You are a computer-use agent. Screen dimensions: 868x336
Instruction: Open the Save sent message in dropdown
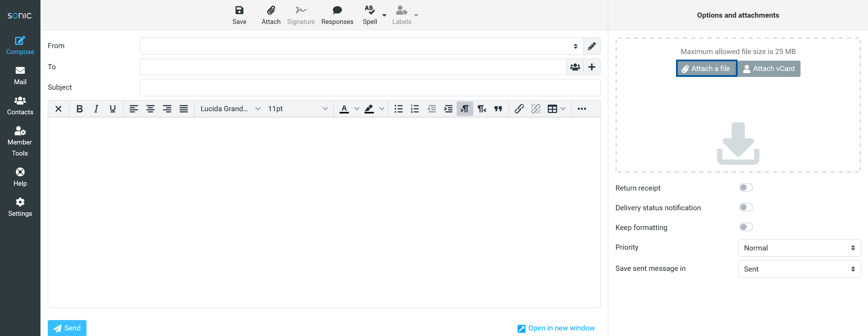[x=800, y=269]
